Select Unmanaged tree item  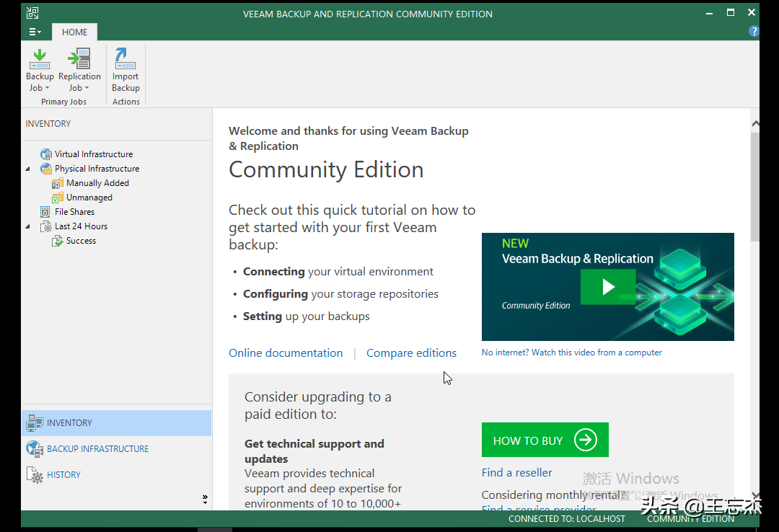89,198
